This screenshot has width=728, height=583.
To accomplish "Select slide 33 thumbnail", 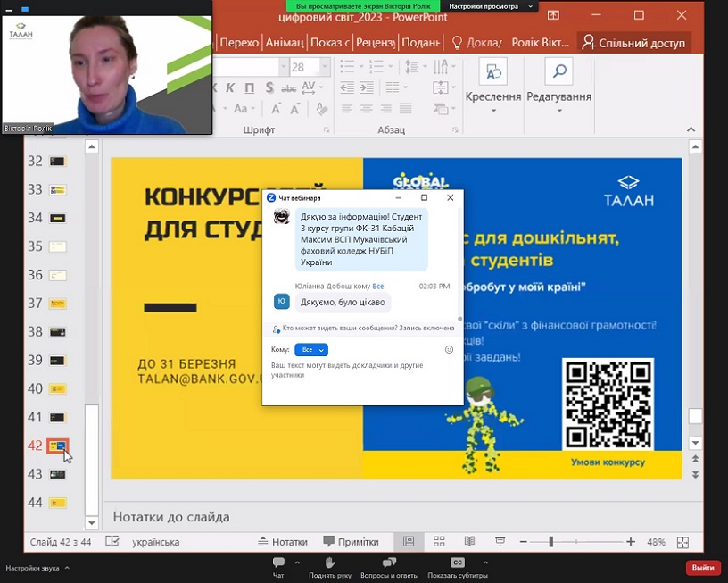I will (x=58, y=189).
